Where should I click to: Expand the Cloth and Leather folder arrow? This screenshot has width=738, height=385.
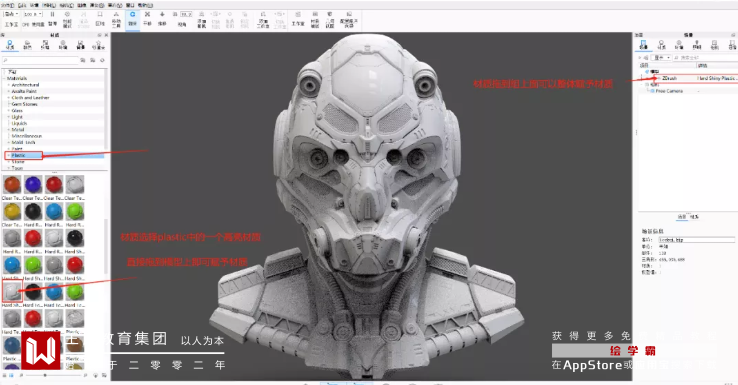[8, 97]
